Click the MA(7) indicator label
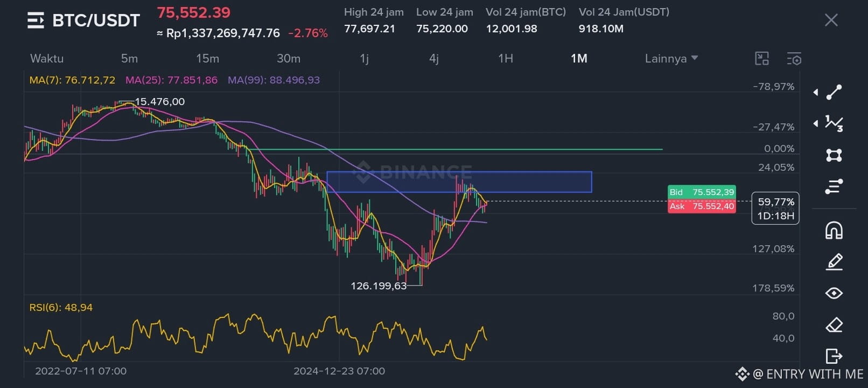 pos(72,80)
